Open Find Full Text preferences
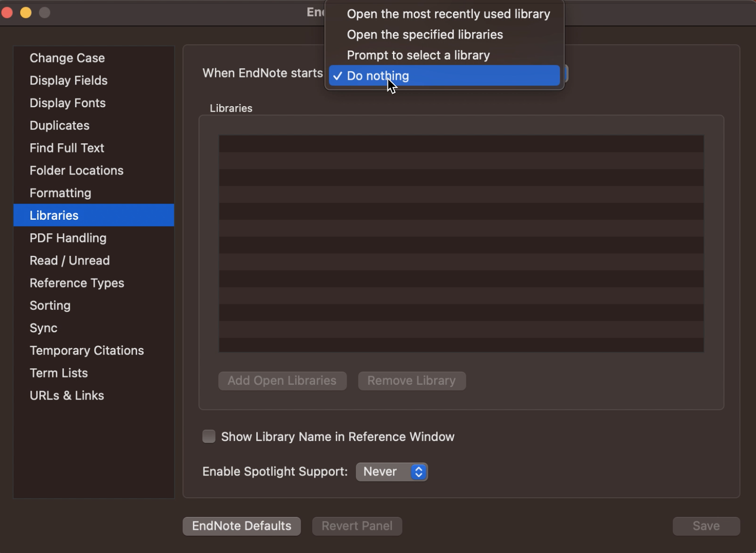Viewport: 756px width, 553px height. [x=67, y=148]
